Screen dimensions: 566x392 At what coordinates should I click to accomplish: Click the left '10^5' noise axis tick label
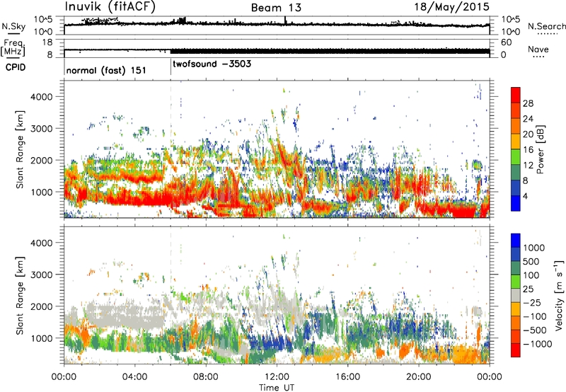[x=43, y=20]
